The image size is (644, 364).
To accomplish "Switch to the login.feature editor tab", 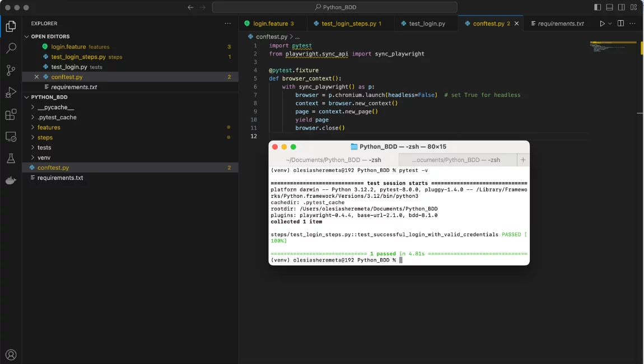I will pos(270,24).
